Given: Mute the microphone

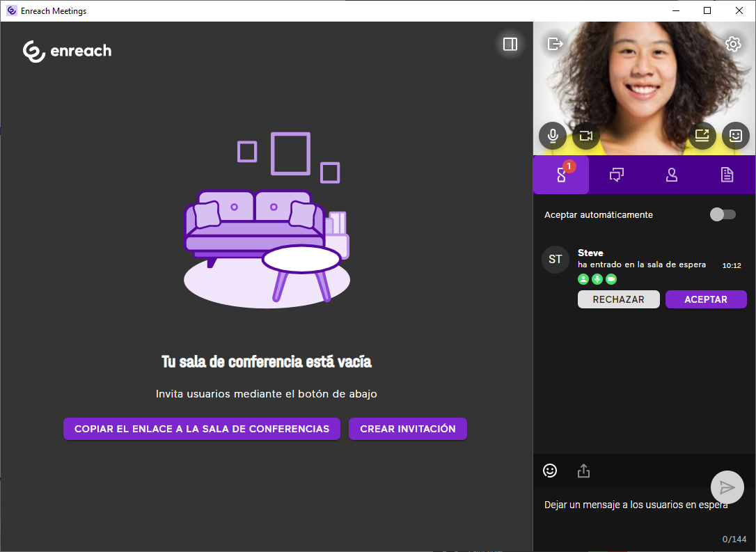Looking at the screenshot, I should tap(553, 136).
